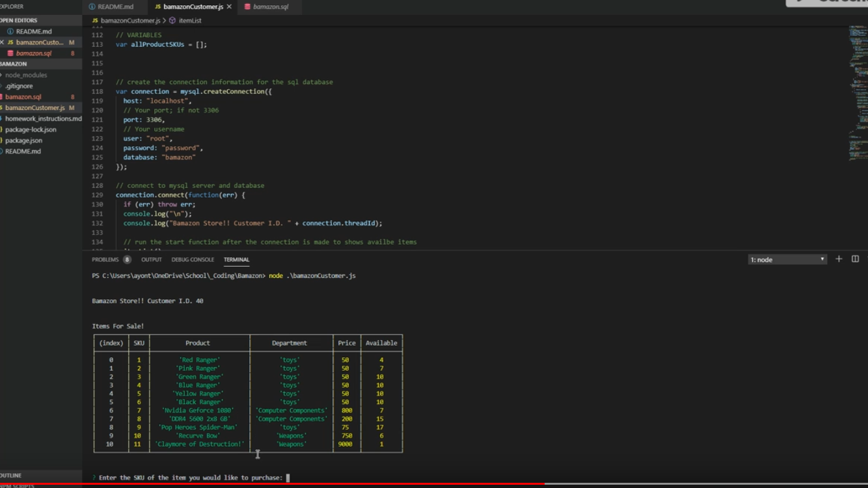Click the Department column header in table
868x488 pixels.
[290, 343]
